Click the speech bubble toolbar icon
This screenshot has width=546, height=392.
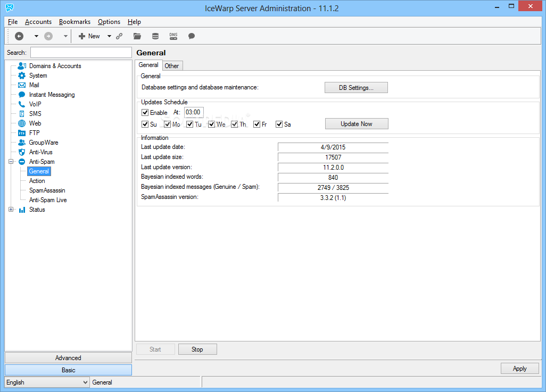pos(192,36)
